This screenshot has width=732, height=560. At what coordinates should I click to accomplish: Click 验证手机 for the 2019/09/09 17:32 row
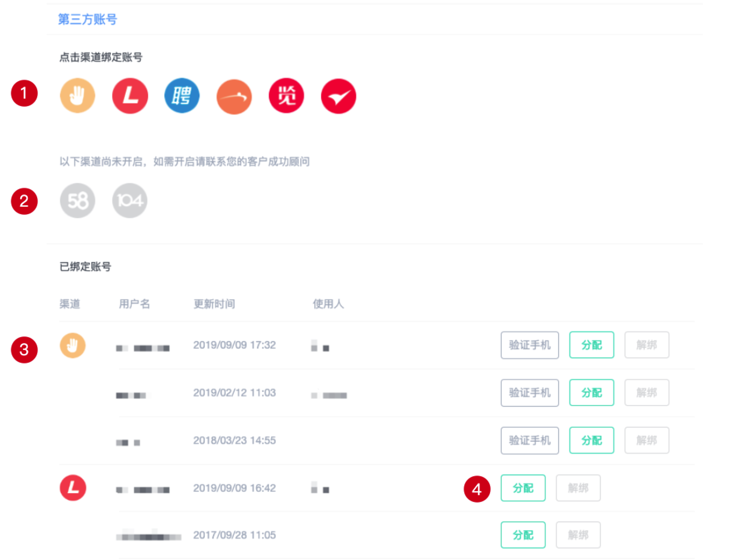coord(530,345)
